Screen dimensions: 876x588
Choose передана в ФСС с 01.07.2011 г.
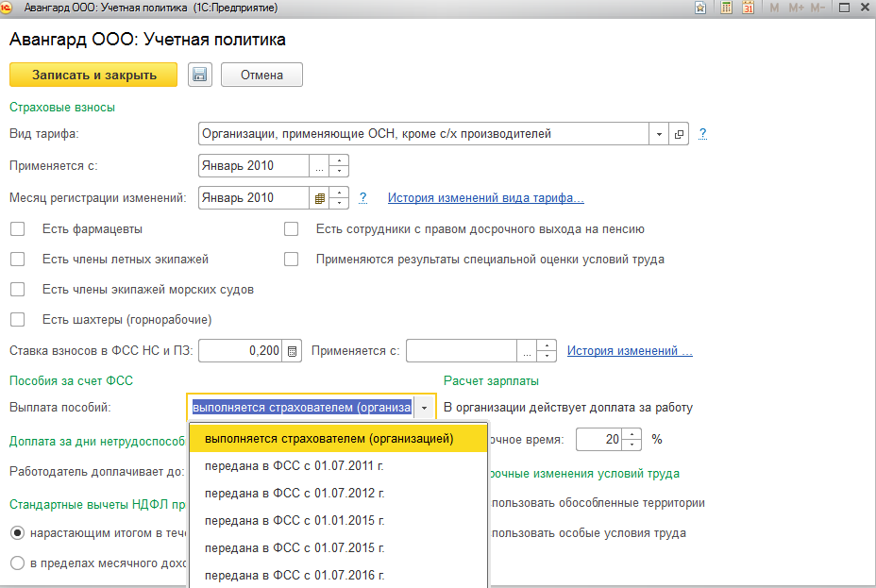point(295,466)
